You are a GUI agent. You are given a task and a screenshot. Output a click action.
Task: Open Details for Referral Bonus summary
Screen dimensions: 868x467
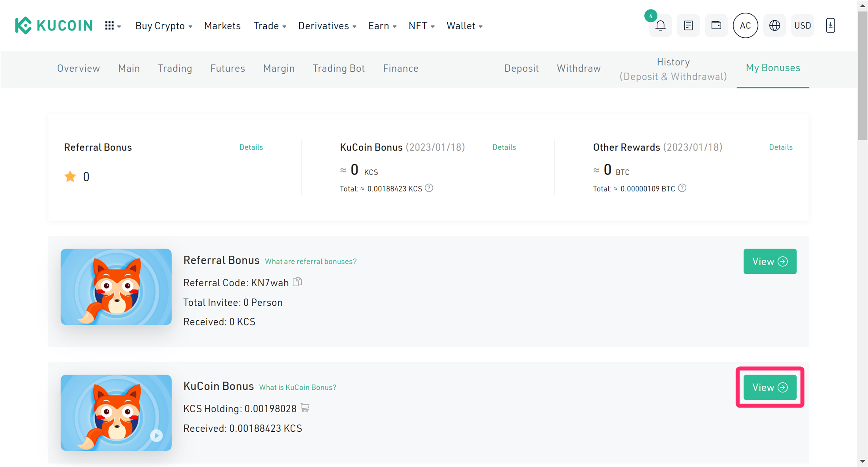point(251,147)
